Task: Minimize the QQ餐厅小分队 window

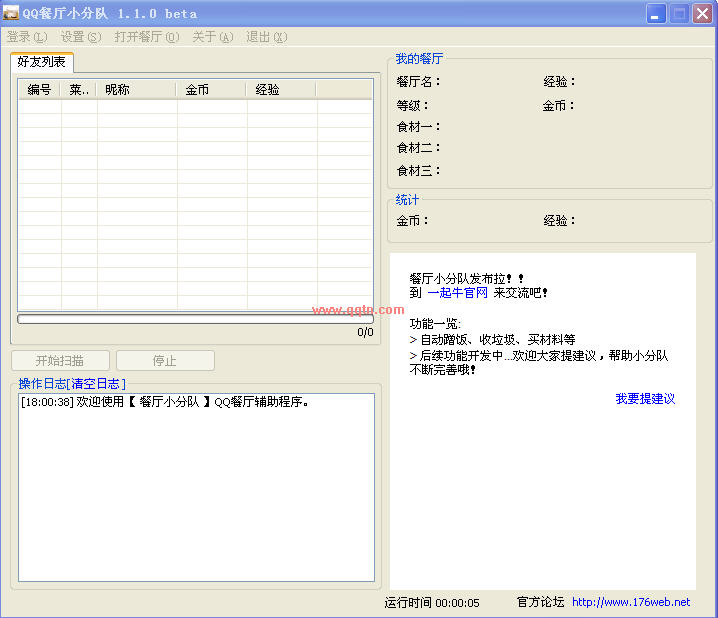Action: [x=656, y=14]
